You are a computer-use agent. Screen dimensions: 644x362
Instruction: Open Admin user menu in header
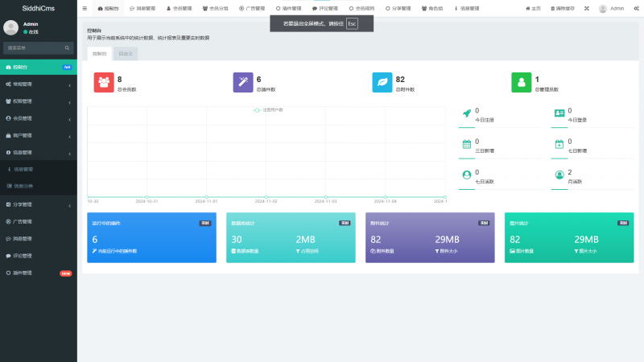pyautogui.click(x=611, y=8)
